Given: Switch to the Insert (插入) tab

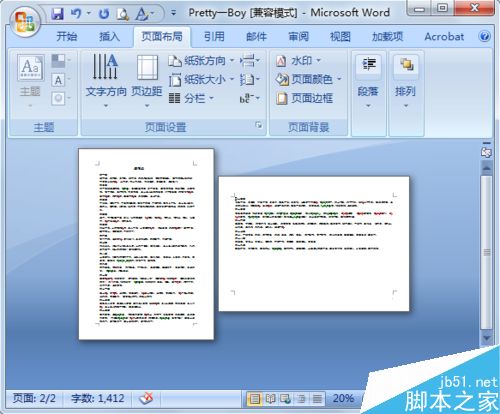Looking at the screenshot, I should 109,36.
